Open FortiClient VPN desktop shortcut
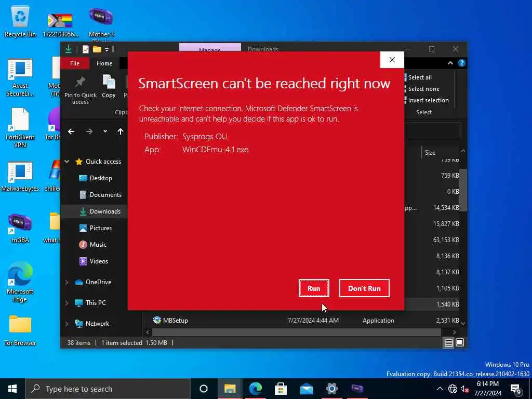 point(20,128)
